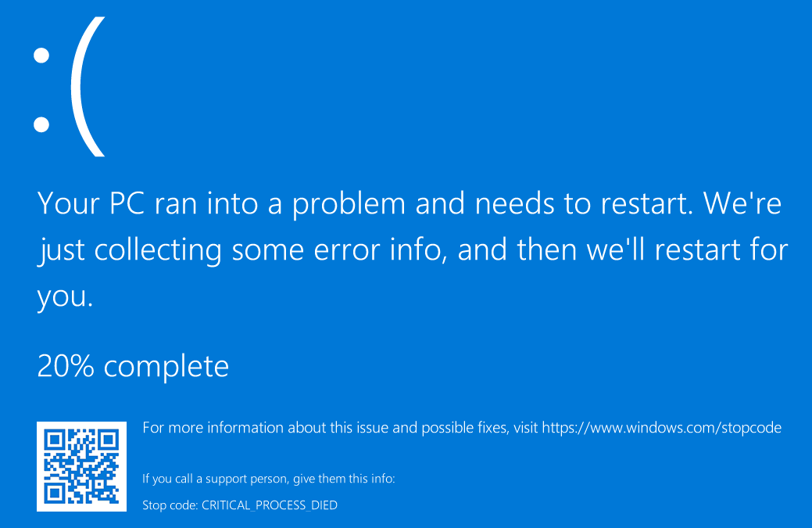Click the word "We're" in the message
The width and height of the screenshot is (812, 528).
(x=742, y=203)
